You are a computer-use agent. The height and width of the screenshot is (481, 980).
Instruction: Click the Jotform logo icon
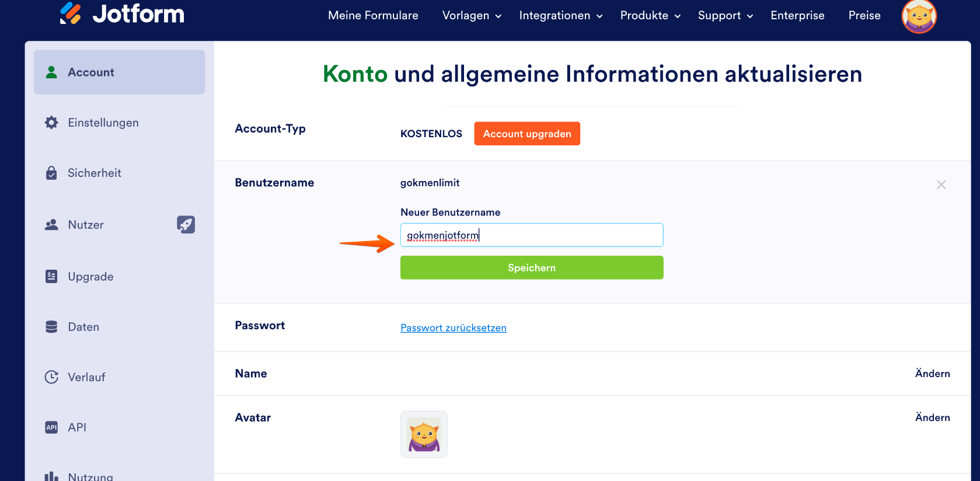pos(71,13)
